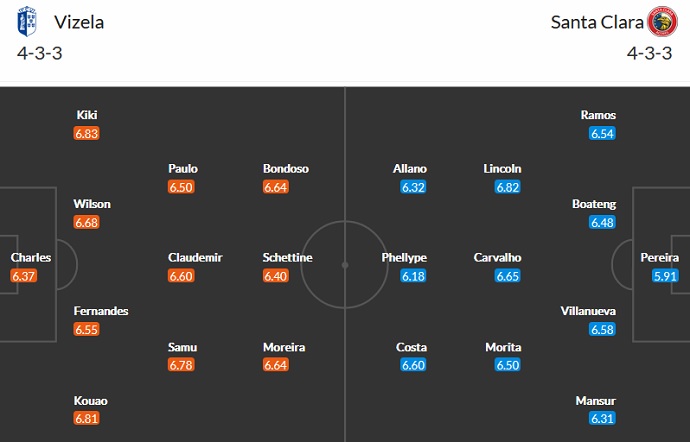Open the Santa Clara team name link
690x442 pixels.
click(596, 22)
